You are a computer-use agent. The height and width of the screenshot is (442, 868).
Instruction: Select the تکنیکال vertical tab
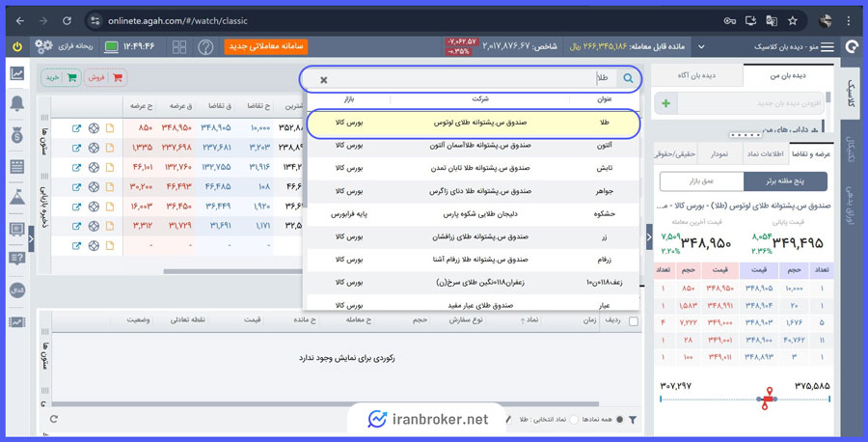click(852, 148)
